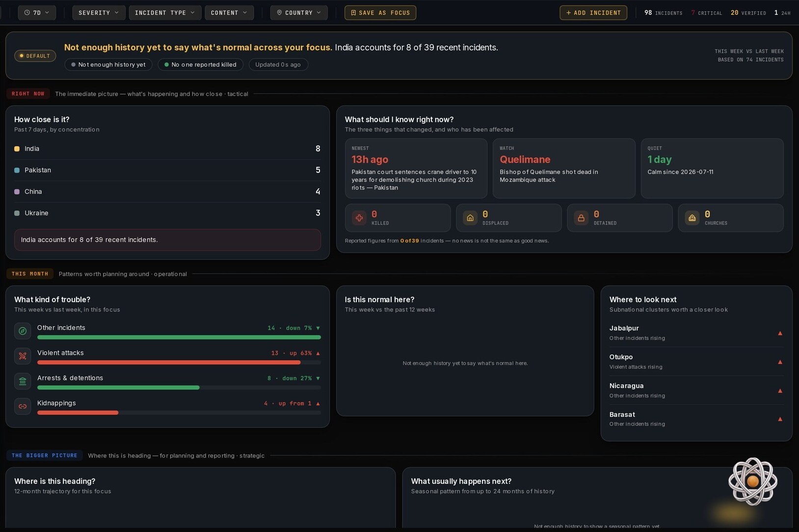This screenshot has width=799, height=532.
Task: Select the Ukraine concentration row
Action: (167, 213)
